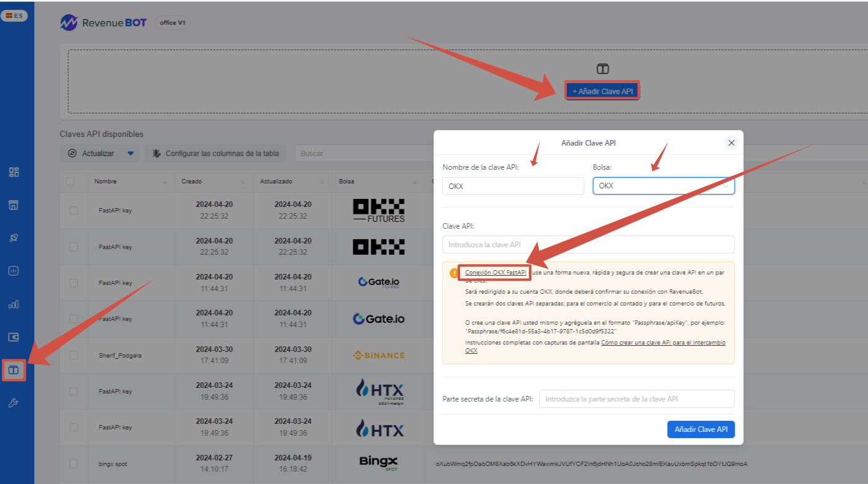Click the 2024-02-27 14:10:17 created date cell
This screenshot has width=868, height=484.
(x=214, y=463)
